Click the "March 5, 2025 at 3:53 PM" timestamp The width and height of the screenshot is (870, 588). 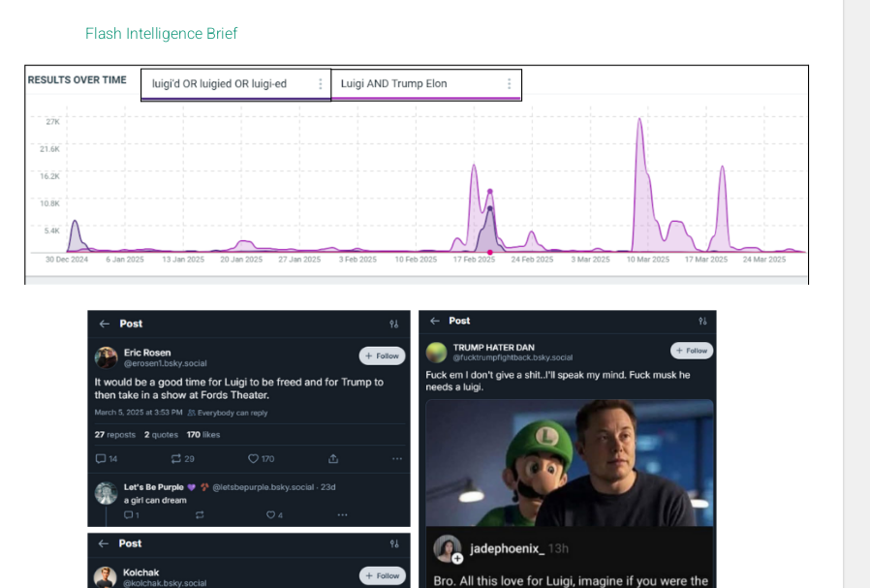point(139,413)
